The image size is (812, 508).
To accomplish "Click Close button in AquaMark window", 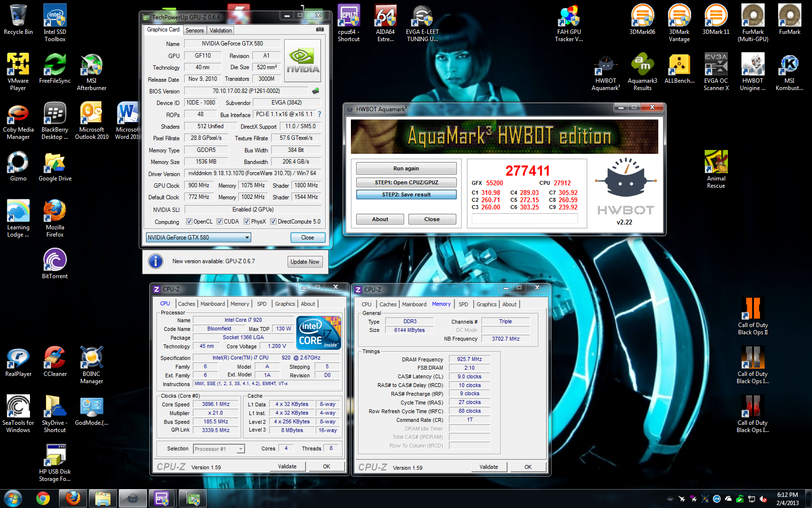I will pyautogui.click(x=432, y=219).
